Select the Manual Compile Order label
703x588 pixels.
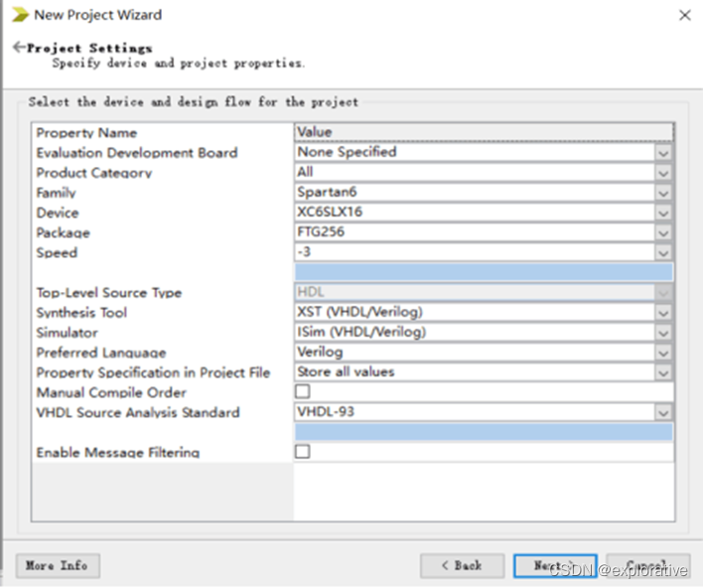pos(111,392)
